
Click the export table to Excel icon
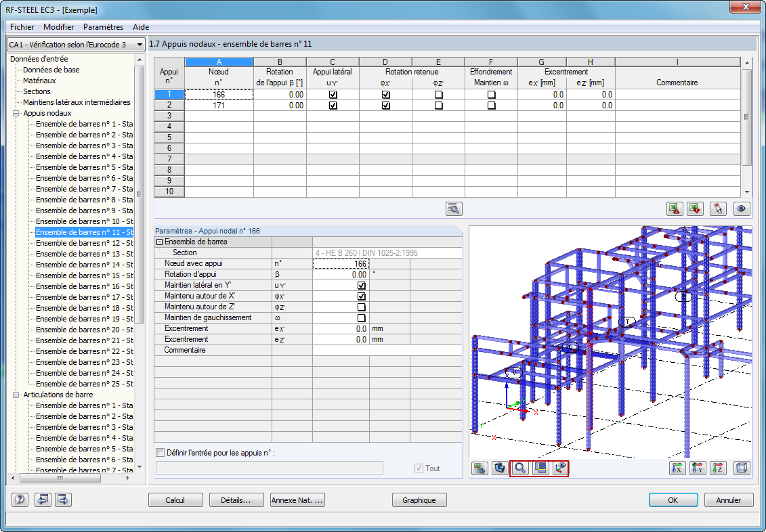675,209
